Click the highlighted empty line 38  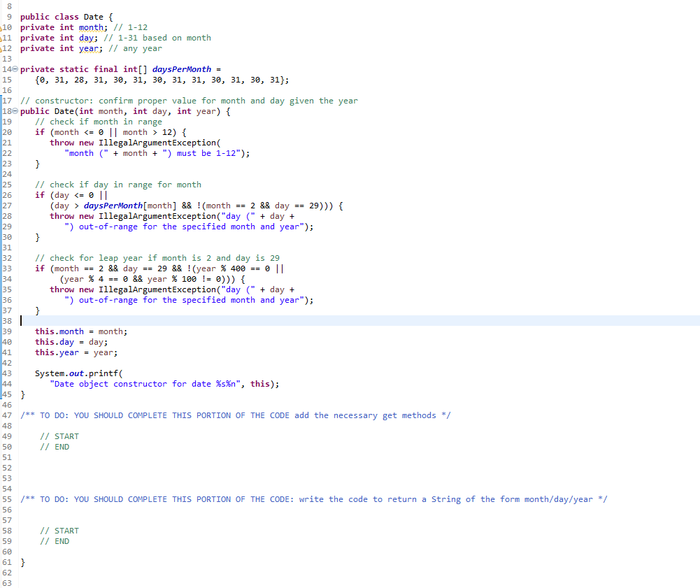(x=280, y=320)
